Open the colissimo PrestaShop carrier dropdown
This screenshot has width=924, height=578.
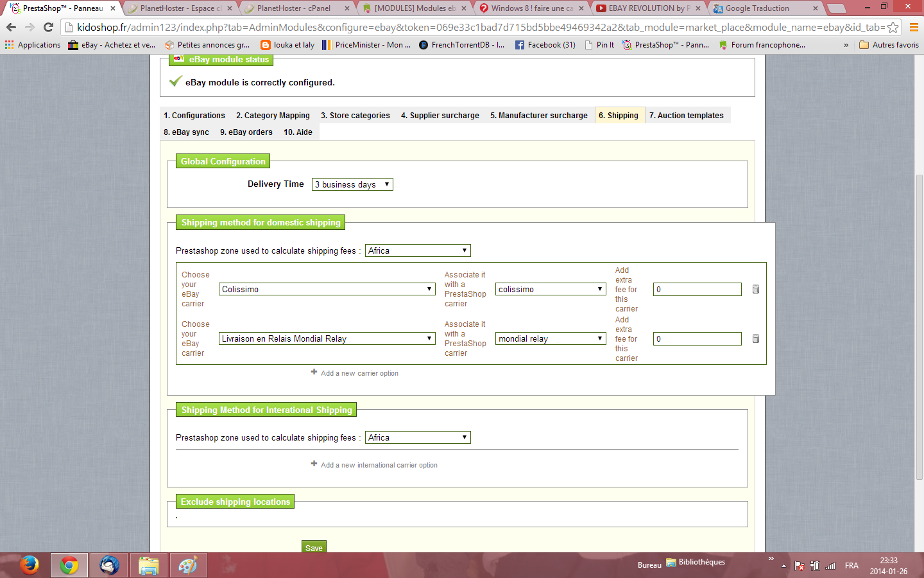551,290
